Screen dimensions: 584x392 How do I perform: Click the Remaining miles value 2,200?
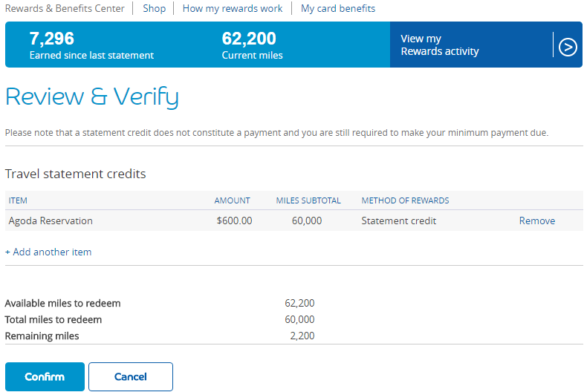click(302, 336)
